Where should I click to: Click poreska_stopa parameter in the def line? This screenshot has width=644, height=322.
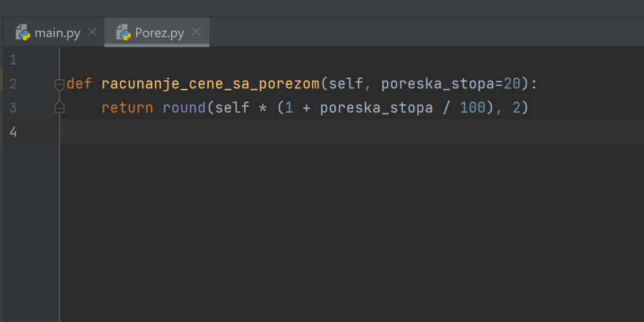[437, 85]
